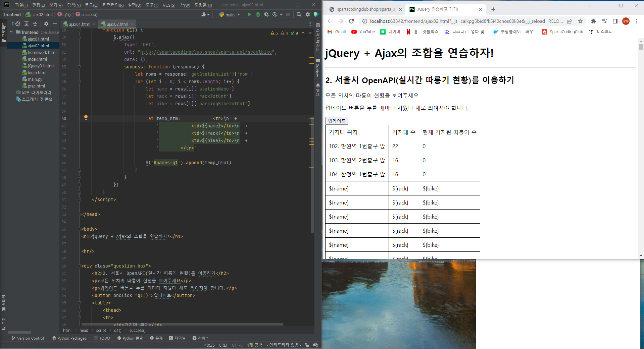This screenshot has width=644, height=349.
Task: Open the Gmail bookmark
Action: coord(337,32)
